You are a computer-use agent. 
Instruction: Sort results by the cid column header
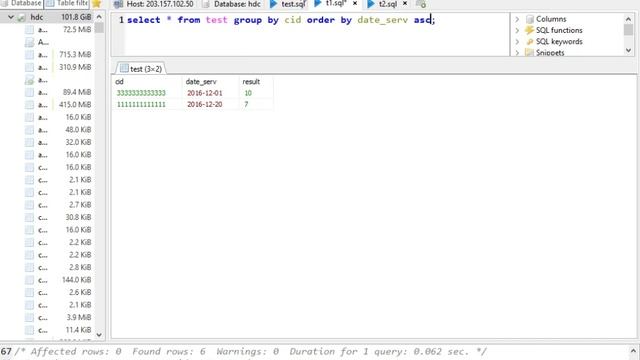click(x=147, y=82)
